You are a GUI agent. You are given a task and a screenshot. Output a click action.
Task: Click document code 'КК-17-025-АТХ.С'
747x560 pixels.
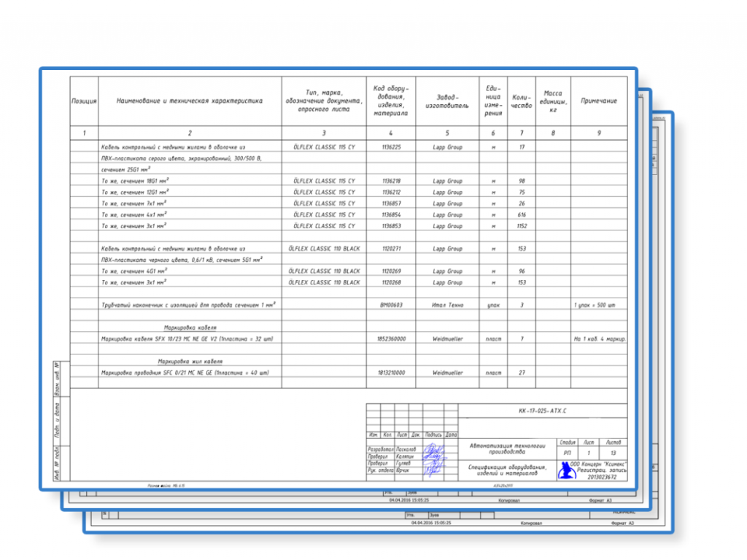(543, 411)
